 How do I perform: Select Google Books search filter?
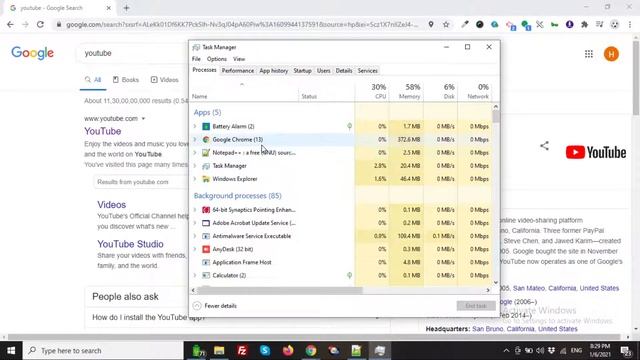click(x=126, y=80)
